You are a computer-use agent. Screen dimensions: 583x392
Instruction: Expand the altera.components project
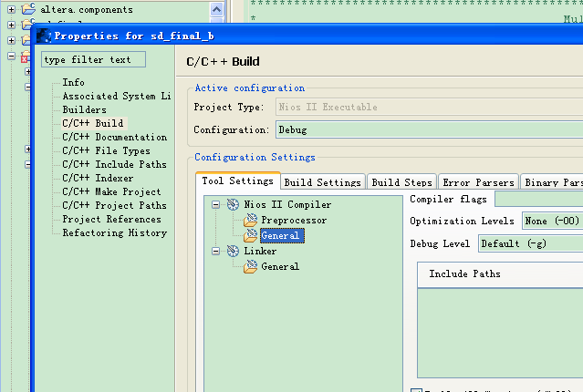click(x=12, y=9)
